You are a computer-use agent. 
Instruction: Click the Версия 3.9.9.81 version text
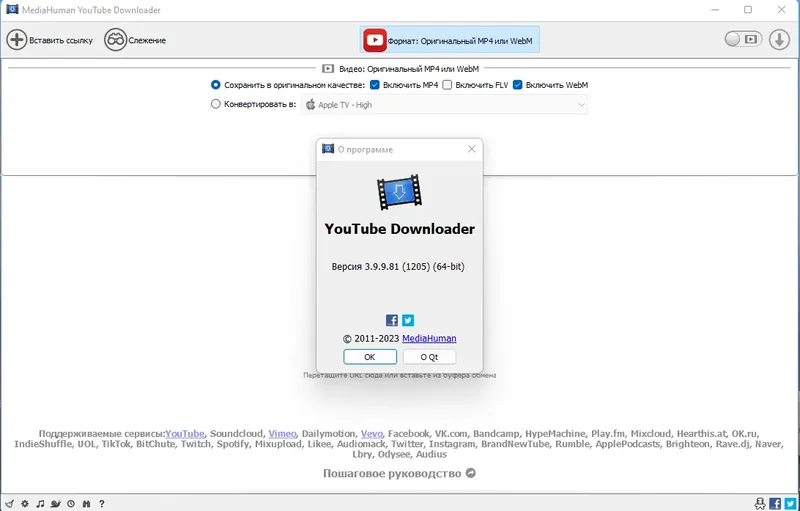pyautogui.click(x=398, y=266)
